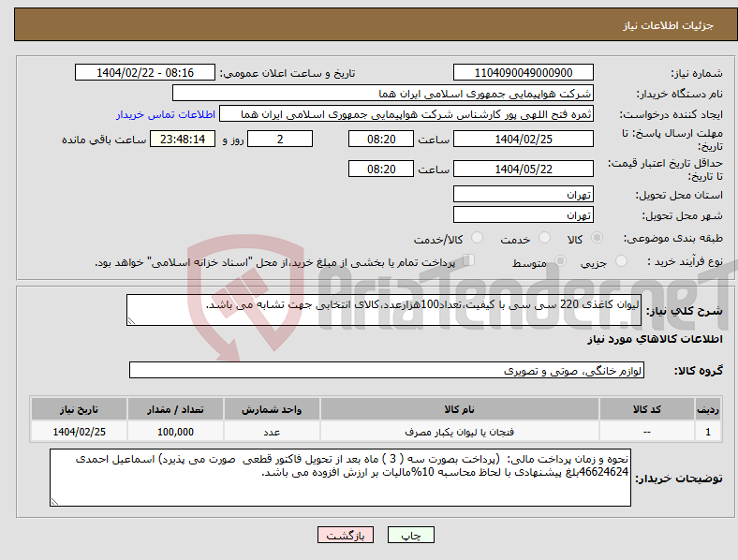Click row number 1 cell
Viewport: 738px width, 560px height.
(x=708, y=432)
